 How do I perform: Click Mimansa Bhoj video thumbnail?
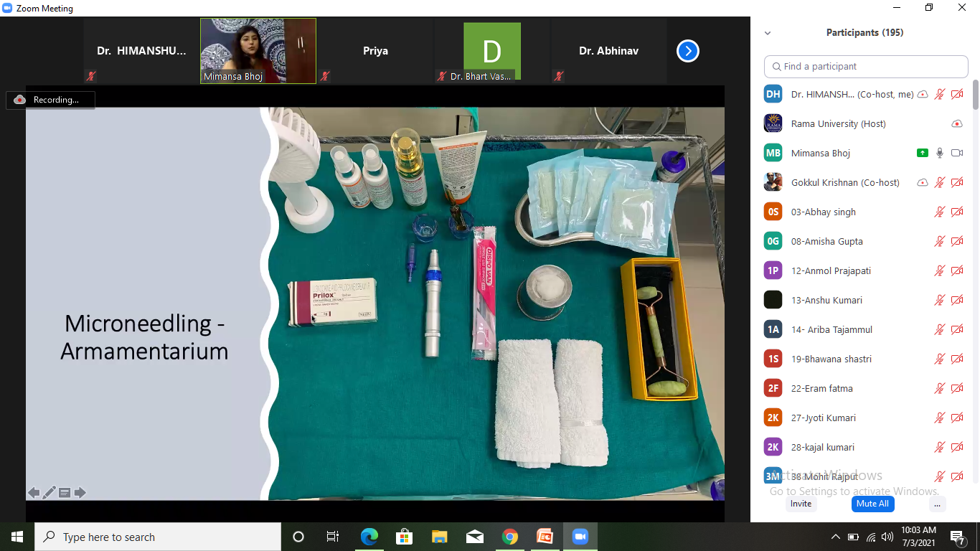coord(258,51)
